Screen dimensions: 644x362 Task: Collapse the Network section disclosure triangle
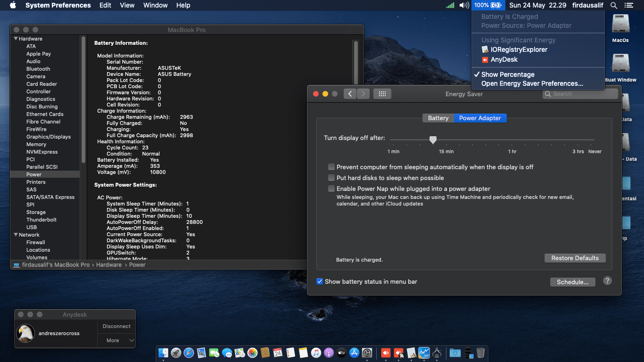[16, 235]
